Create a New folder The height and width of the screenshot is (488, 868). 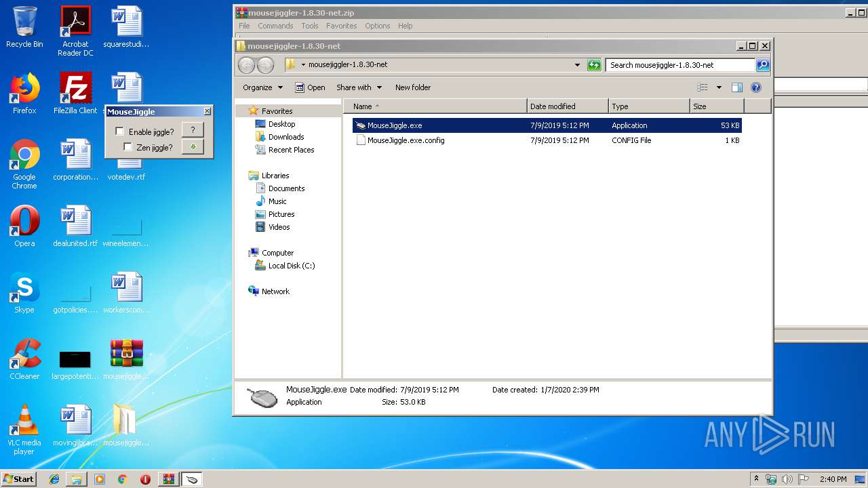click(x=413, y=87)
